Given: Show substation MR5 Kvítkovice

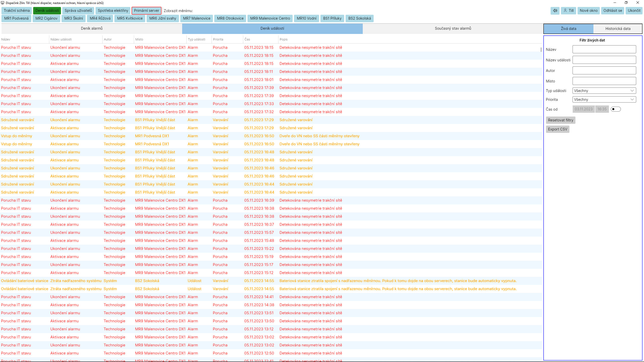Looking at the screenshot, I should tap(130, 18).
